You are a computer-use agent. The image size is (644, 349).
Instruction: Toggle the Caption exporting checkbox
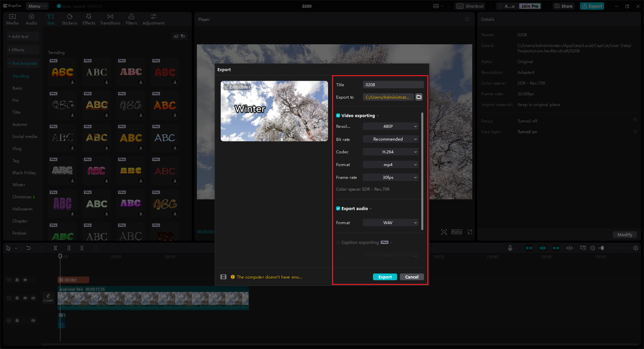tap(338, 243)
